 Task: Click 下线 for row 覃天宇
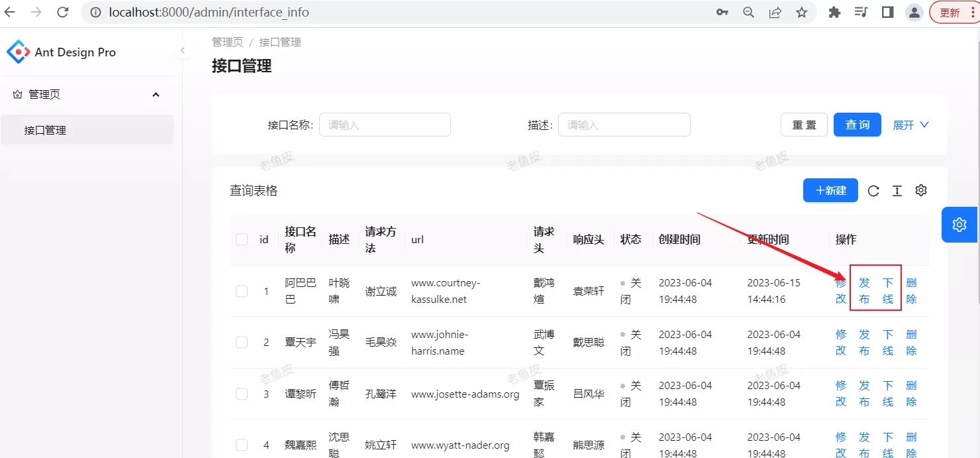pos(888,342)
